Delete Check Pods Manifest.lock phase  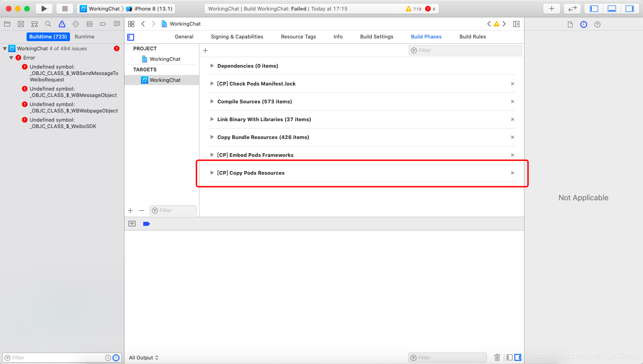tap(513, 84)
